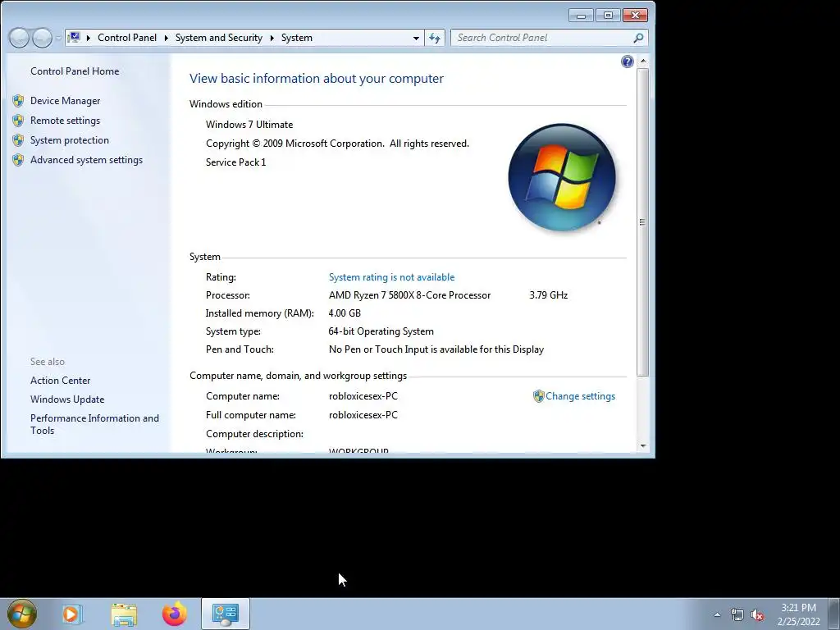Click the Service Pack 1 text
Viewport: 840px width, 630px height.
click(x=235, y=162)
